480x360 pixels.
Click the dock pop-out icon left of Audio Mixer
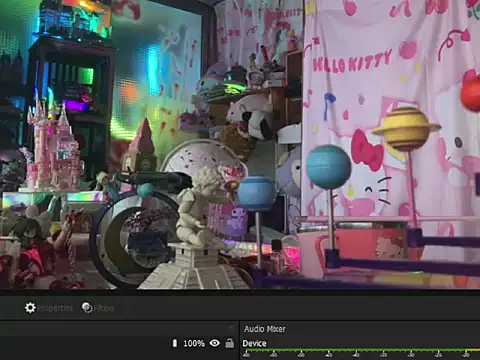click(x=230, y=329)
